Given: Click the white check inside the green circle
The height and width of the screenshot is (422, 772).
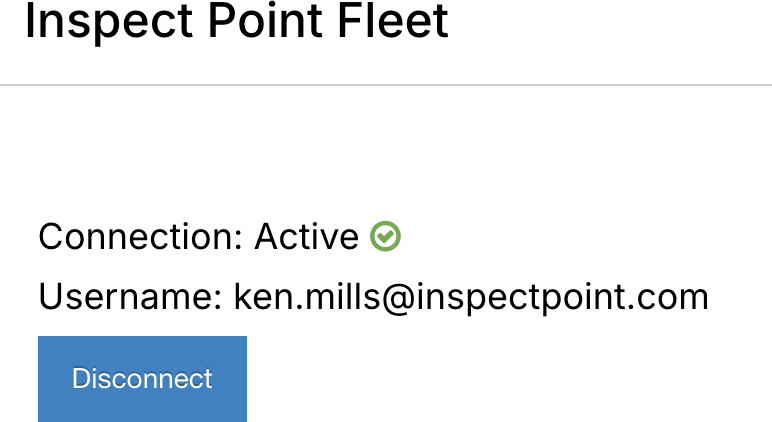Looking at the screenshot, I should click(x=386, y=236).
